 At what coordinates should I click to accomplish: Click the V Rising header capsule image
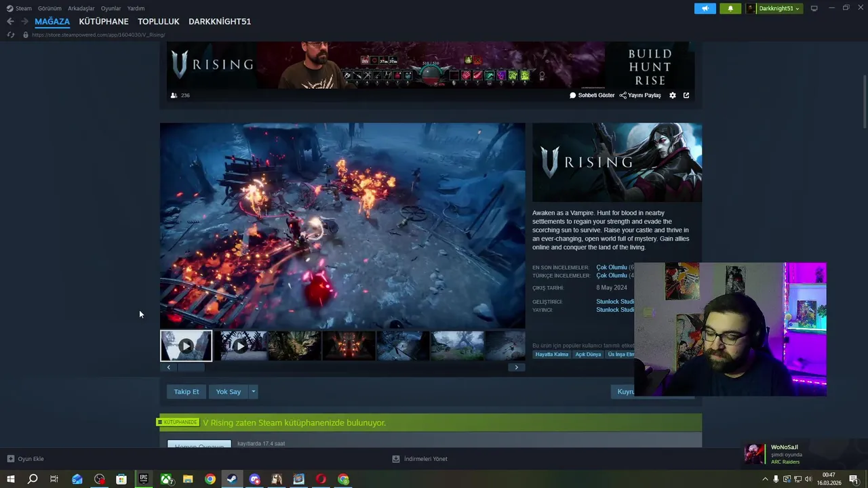point(617,162)
